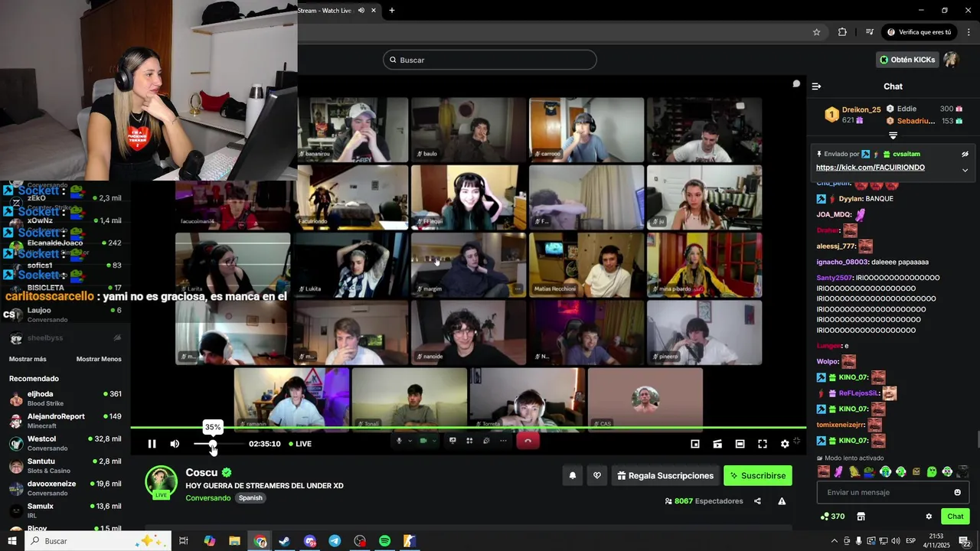
Task: Click the cast-style icon in player controls
Action: tap(717, 444)
